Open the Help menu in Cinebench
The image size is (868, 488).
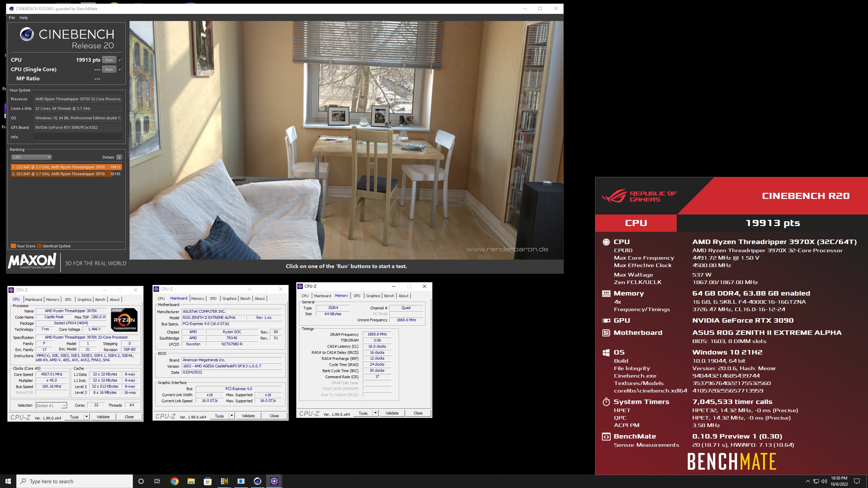point(24,18)
